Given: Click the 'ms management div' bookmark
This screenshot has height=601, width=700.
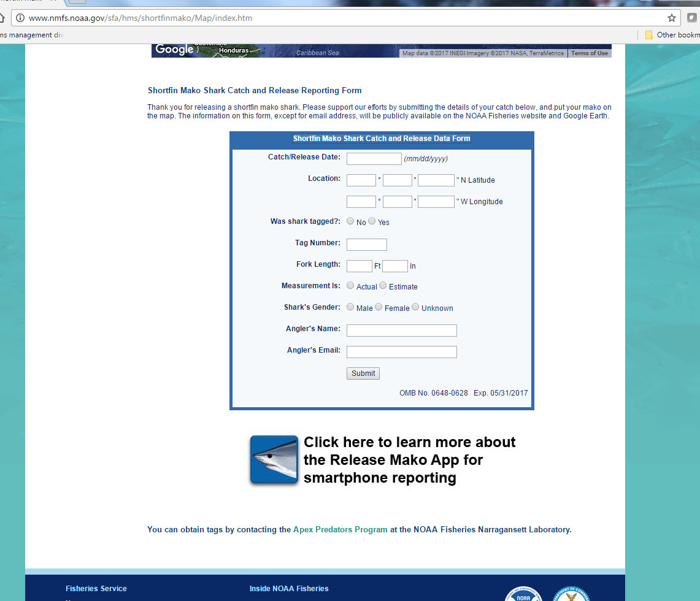Looking at the screenshot, I should 32,35.
